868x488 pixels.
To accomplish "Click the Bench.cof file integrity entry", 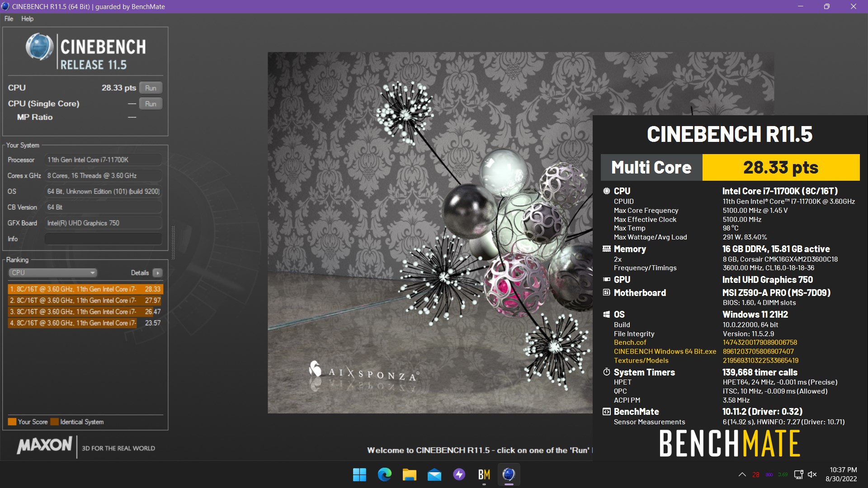I will coord(630,343).
